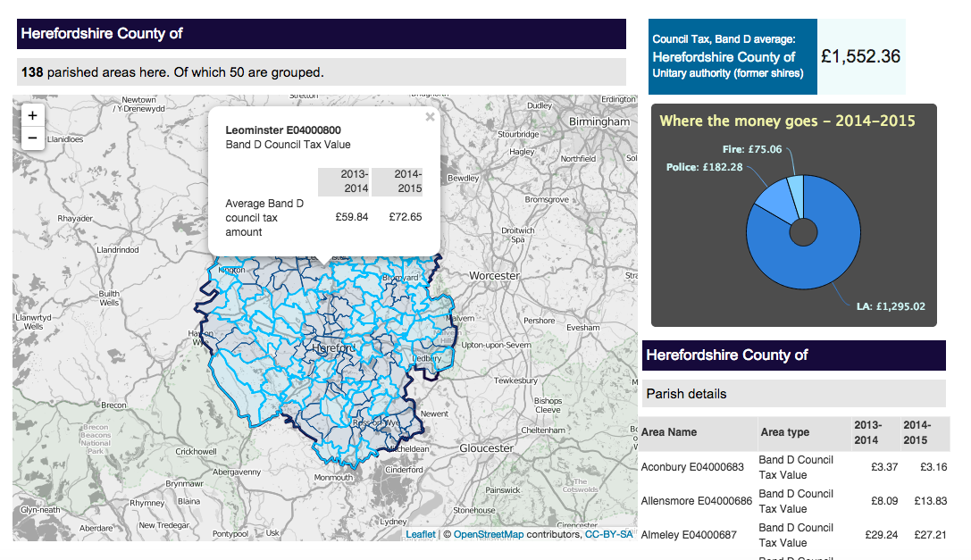Click Bishops Cleeve on the map
Viewport: 971px width, 560px height.
tap(548, 405)
